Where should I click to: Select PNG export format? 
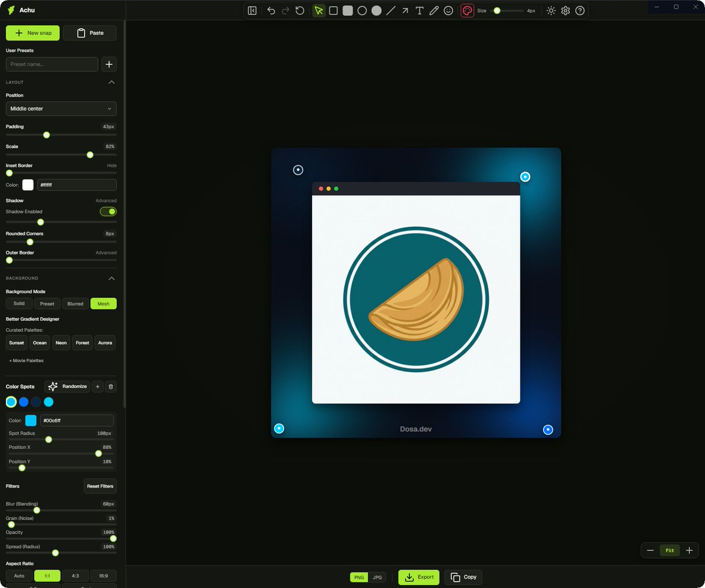[359, 577]
